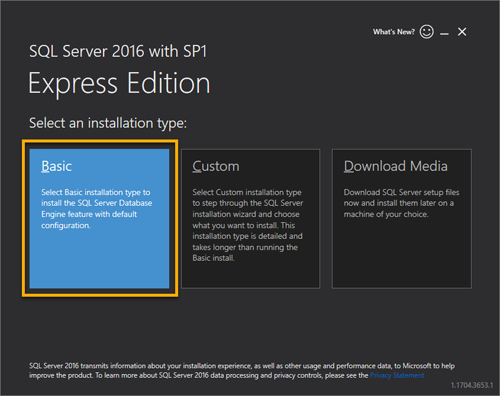
Task: Open the Privacy Statement link
Action: coord(397,375)
